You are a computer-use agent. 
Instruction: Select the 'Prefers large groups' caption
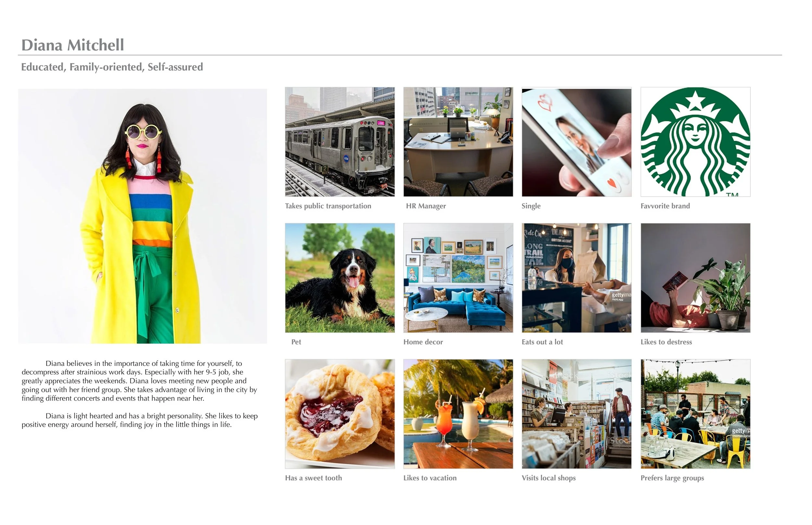[x=672, y=478]
